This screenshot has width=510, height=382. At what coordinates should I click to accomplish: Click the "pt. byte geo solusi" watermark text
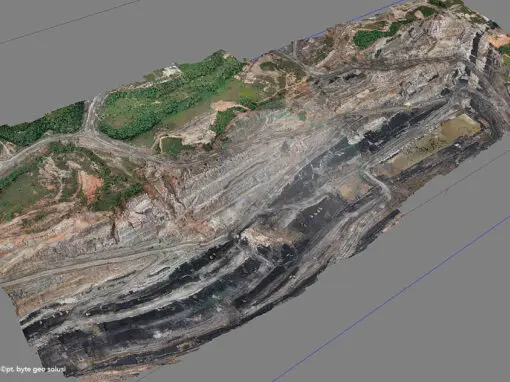pyautogui.click(x=33, y=369)
